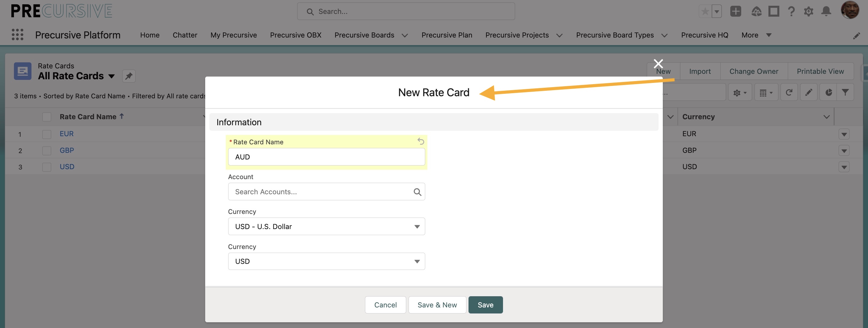Undo the Rate Card Name change
Image resolution: width=868 pixels, height=328 pixels.
pos(420,141)
